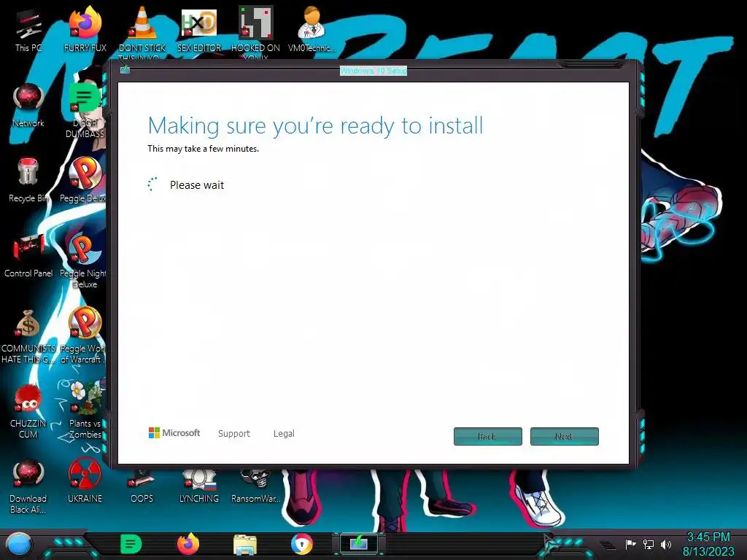Click the Microsoft logo in Setup
Image resolution: width=747 pixels, height=560 pixels.
(174, 433)
